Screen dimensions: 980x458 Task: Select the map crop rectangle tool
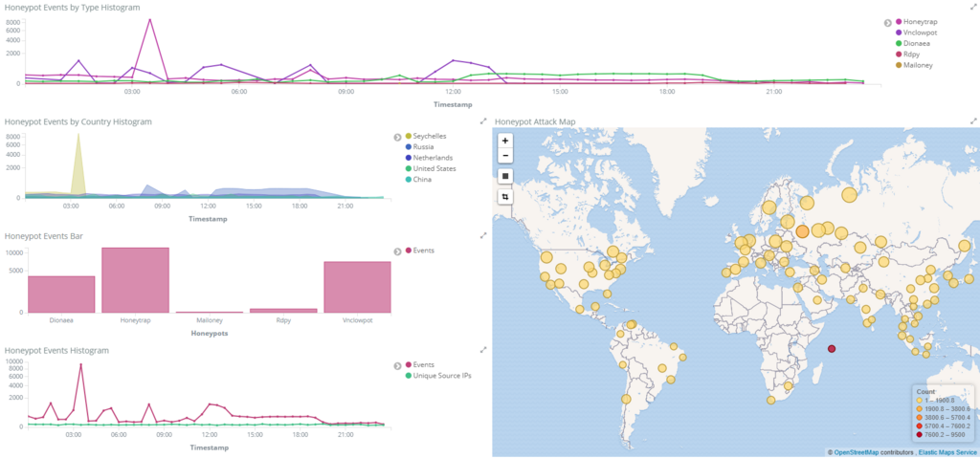tap(505, 196)
